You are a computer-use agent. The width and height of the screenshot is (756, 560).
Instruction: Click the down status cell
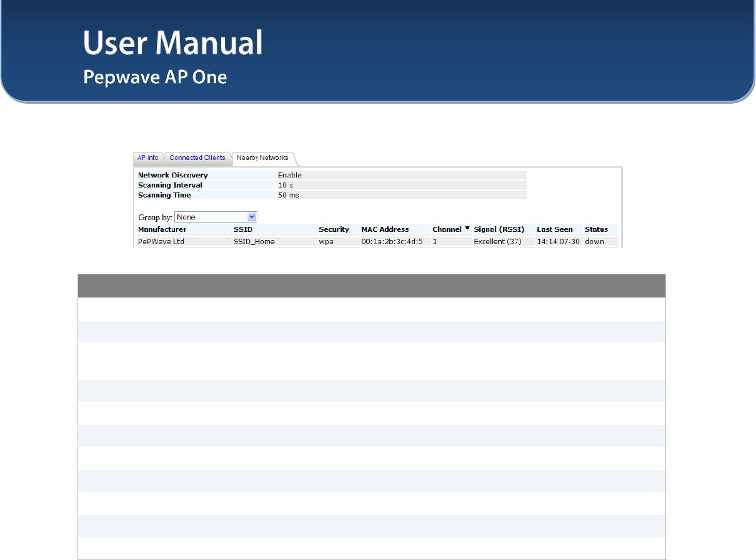(x=601, y=241)
